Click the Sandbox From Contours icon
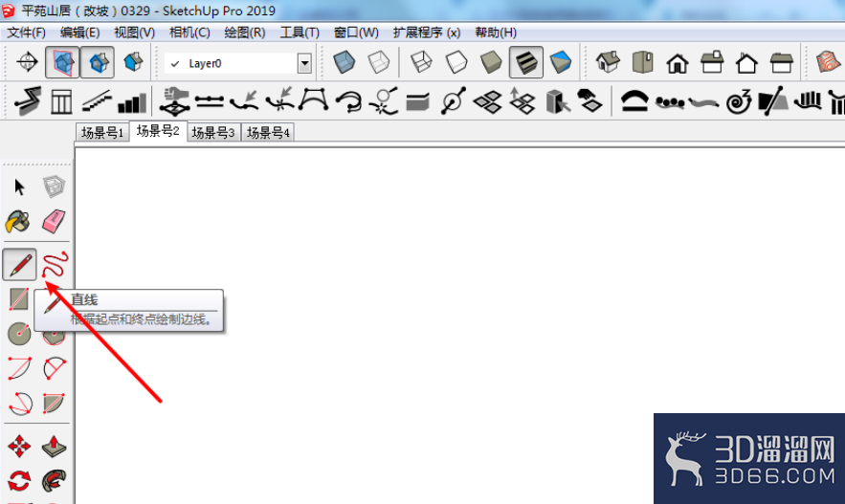Viewport: 845px width, 504px height. [x=828, y=61]
